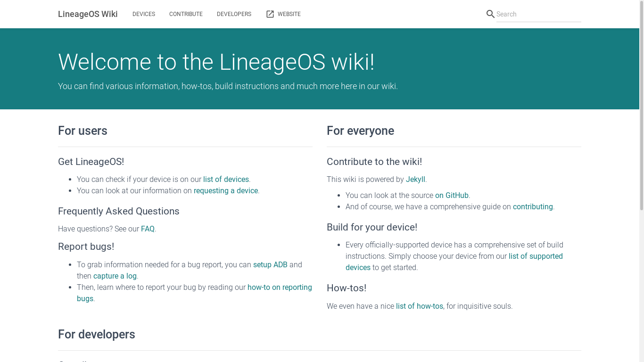Follow the 'requesting a device' link
The width and height of the screenshot is (644, 362).
[x=226, y=191]
